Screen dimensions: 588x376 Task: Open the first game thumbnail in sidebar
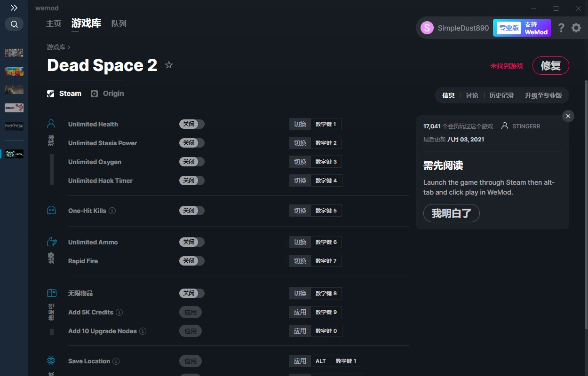(14, 53)
